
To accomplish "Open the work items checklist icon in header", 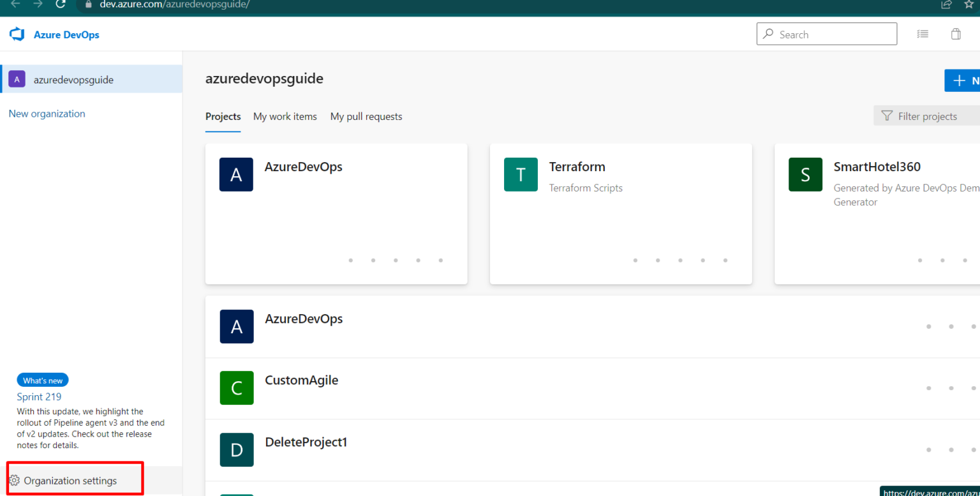I will click(x=923, y=33).
